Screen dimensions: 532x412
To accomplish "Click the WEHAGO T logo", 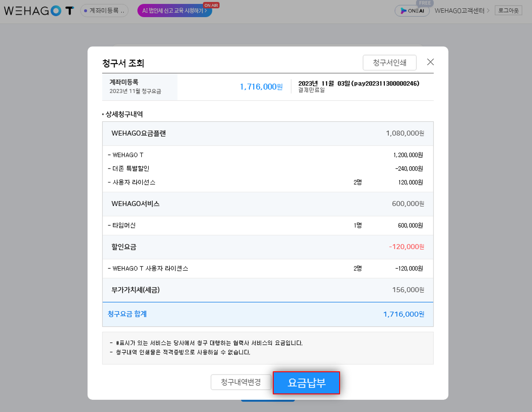I will click(39, 11).
